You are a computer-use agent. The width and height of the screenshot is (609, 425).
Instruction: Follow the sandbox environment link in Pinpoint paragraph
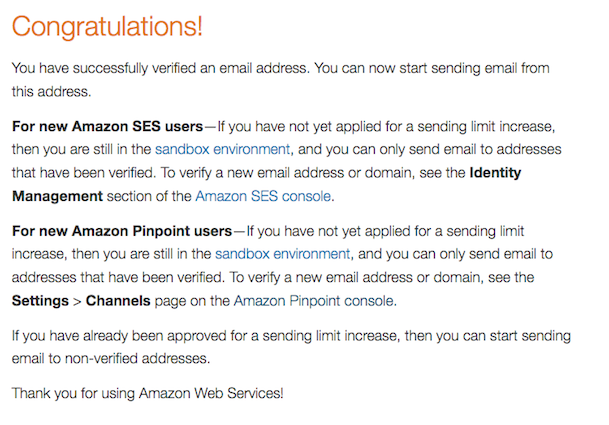281,254
